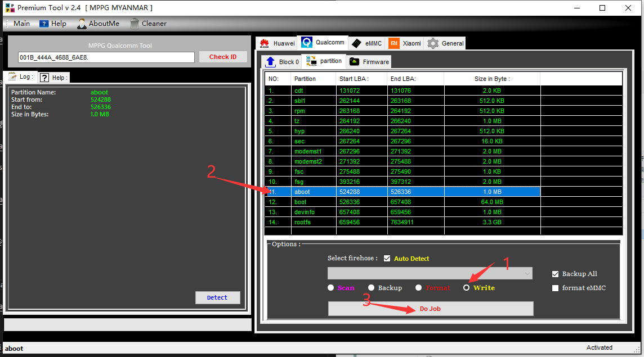
Task: Click the AboutMe person icon
Action: point(82,24)
